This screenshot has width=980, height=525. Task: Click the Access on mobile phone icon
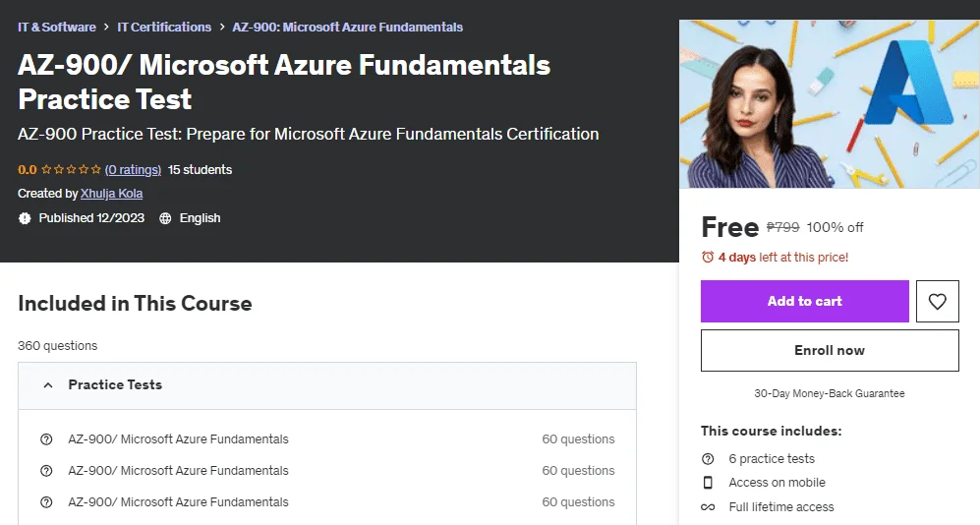[x=708, y=483]
